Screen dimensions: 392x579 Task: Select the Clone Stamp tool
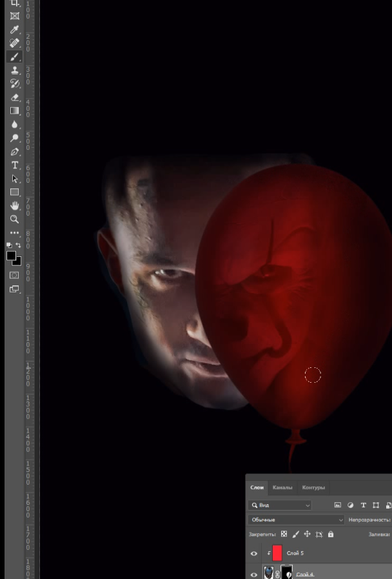[x=14, y=70]
